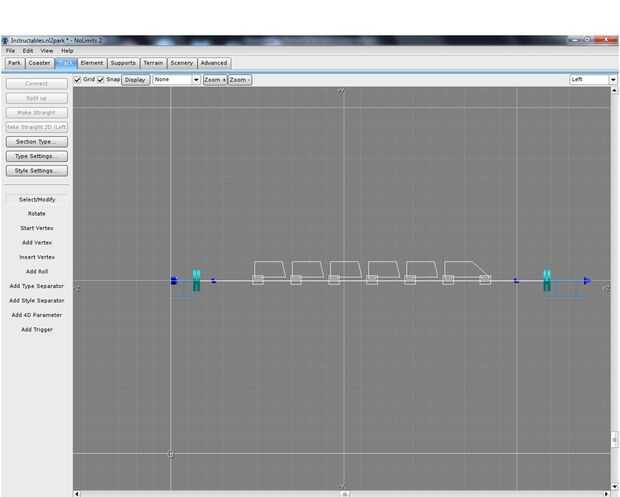Viewport: 620px width, 497px height.
Task: Click the vertical scrollbar down arrow
Action: point(614,486)
